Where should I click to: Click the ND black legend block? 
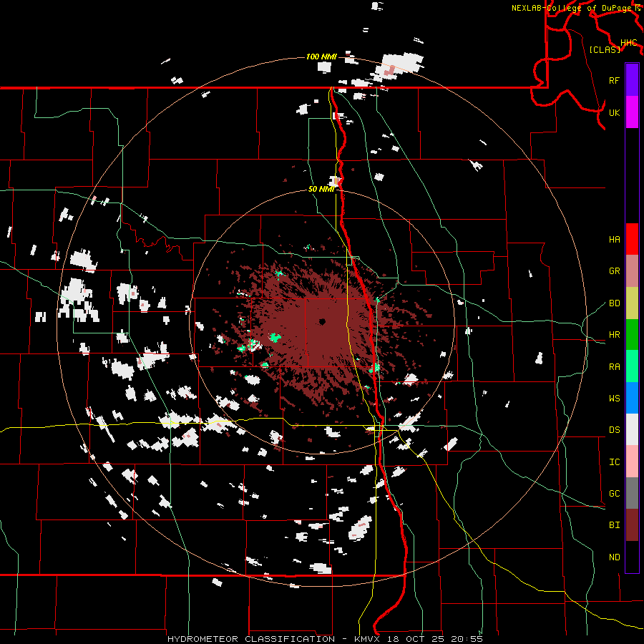[x=632, y=557]
